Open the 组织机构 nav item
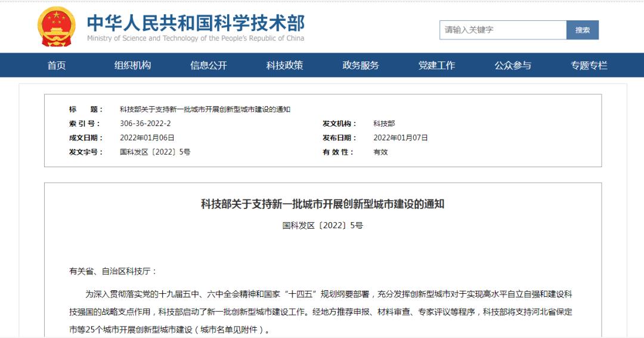Viewport: 644px width, 338px height. click(x=132, y=65)
